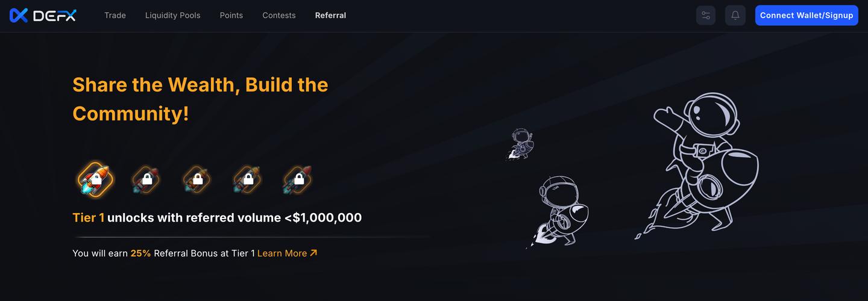Click the DeFx logo

(x=43, y=16)
